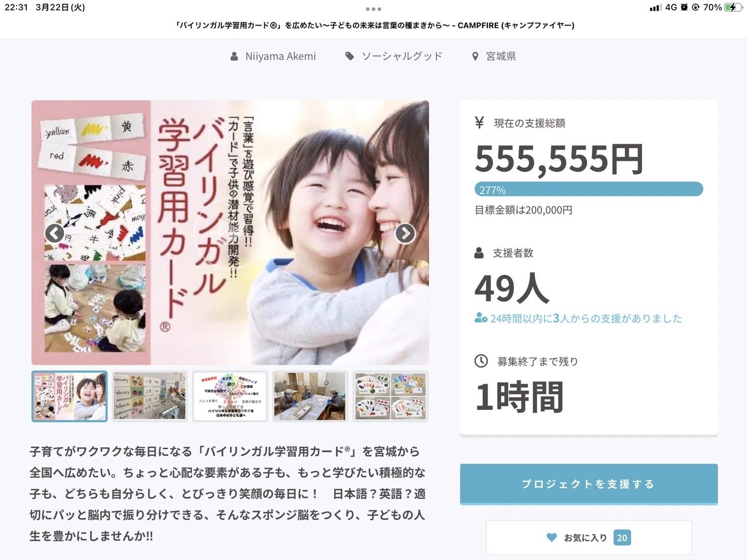Click the previous image arrow on slideshow
The image size is (747, 560).
[x=55, y=233]
